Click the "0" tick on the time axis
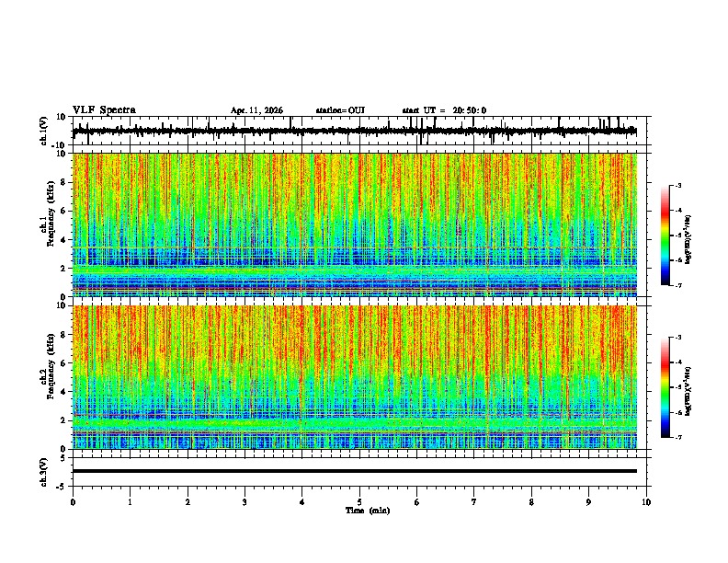728x563 pixels. 73,502
